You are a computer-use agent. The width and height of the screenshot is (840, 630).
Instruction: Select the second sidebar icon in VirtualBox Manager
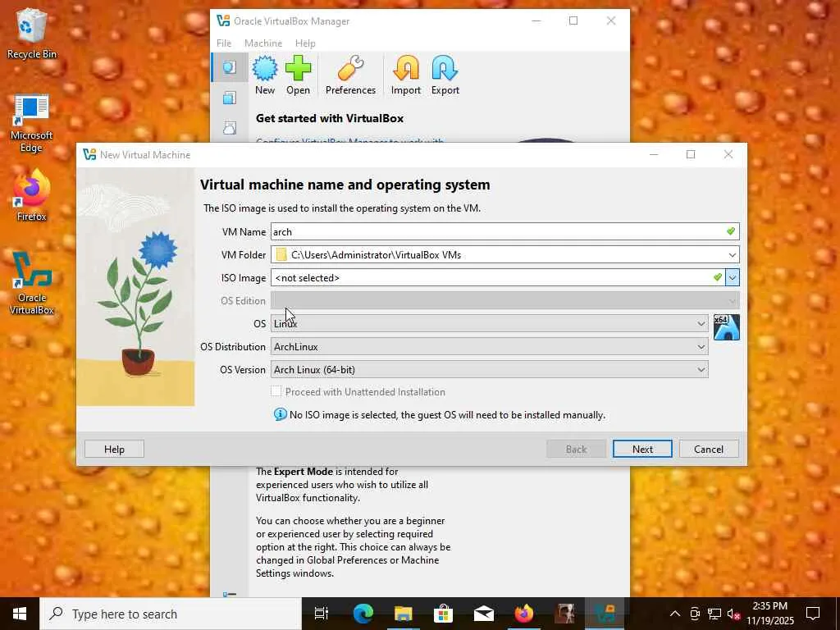click(x=230, y=98)
